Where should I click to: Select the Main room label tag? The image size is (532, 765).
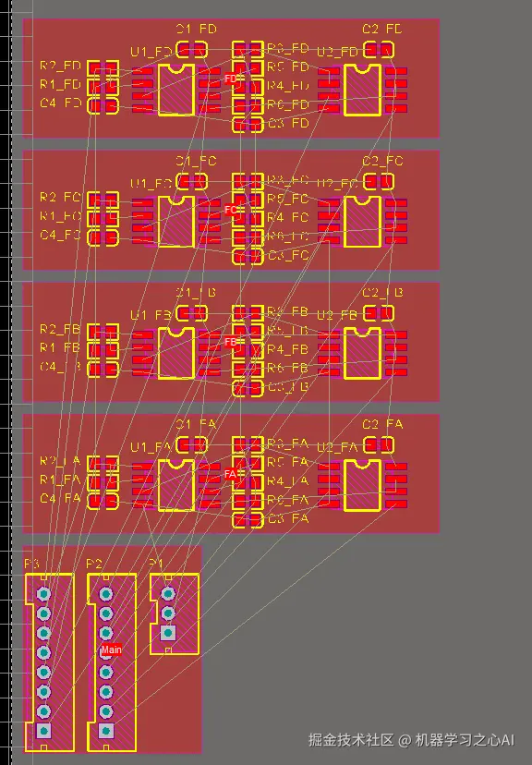111,650
